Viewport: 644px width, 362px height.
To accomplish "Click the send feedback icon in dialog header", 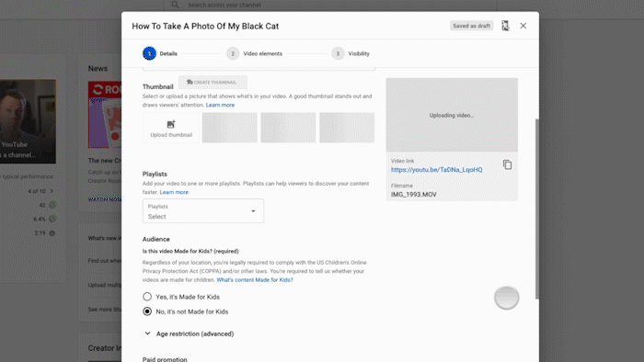I will (x=505, y=26).
